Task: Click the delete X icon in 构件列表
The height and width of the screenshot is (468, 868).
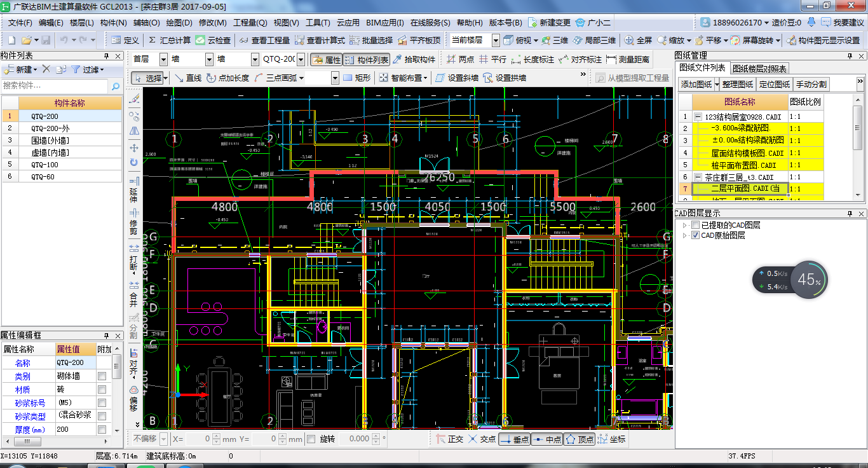Action: [x=46, y=69]
